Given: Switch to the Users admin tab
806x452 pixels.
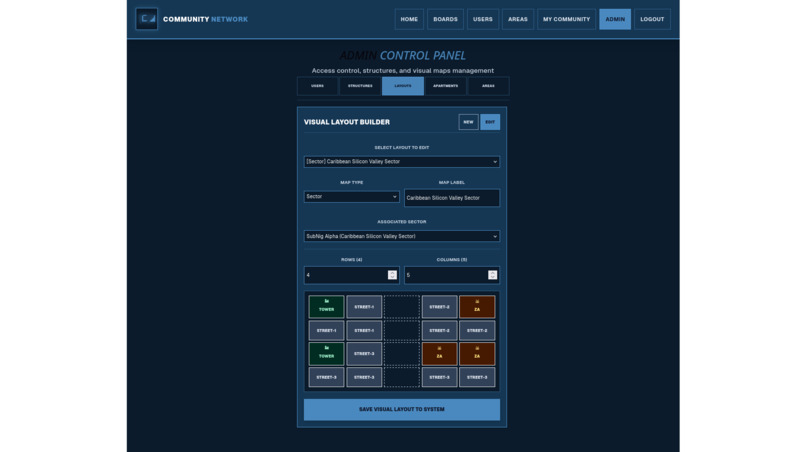Looking at the screenshot, I should (318, 86).
